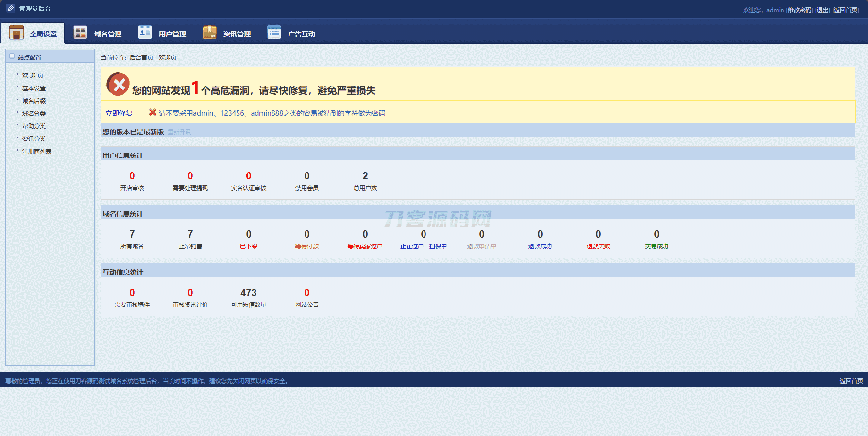Open 域名后缀 in the sidebar
This screenshot has width=868, height=436.
tap(34, 101)
